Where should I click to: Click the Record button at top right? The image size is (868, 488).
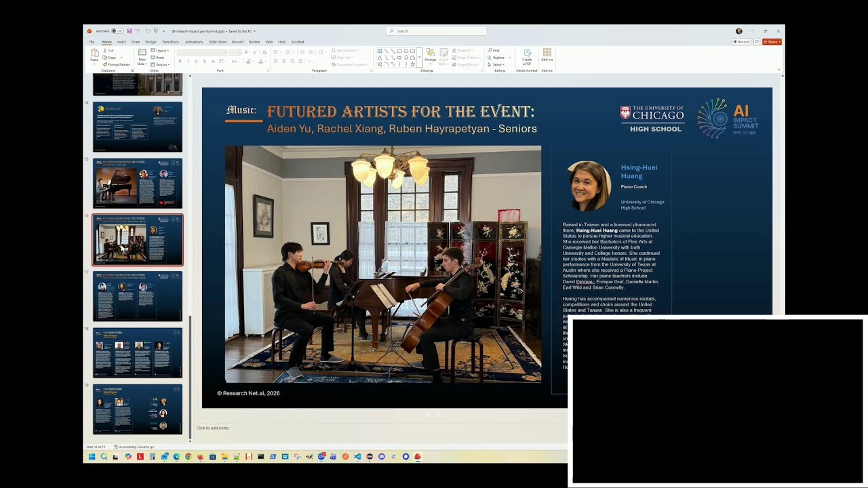click(742, 41)
